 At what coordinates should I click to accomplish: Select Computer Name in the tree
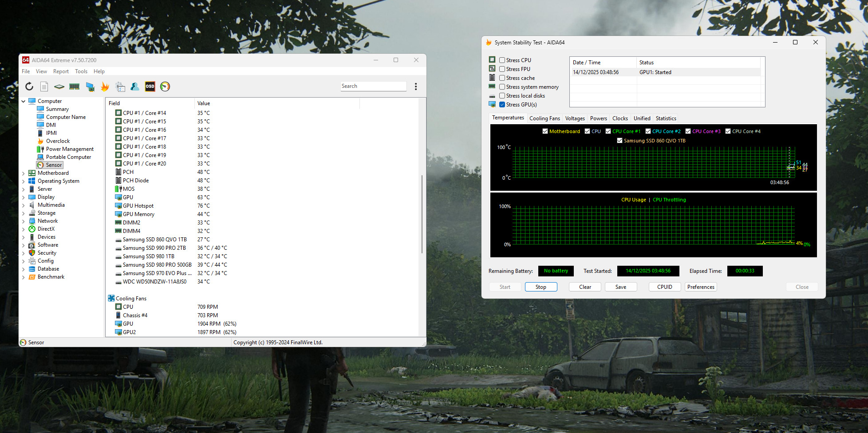pyautogui.click(x=66, y=117)
